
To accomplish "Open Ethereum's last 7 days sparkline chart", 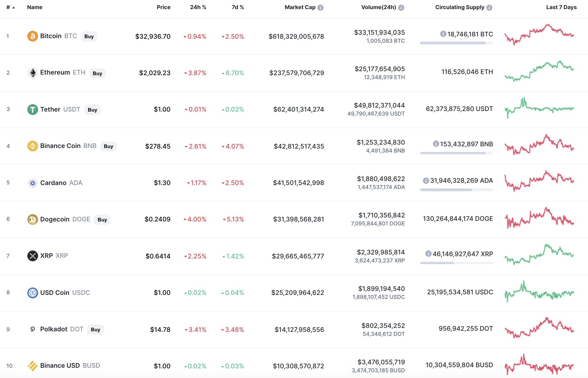I will pos(539,71).
